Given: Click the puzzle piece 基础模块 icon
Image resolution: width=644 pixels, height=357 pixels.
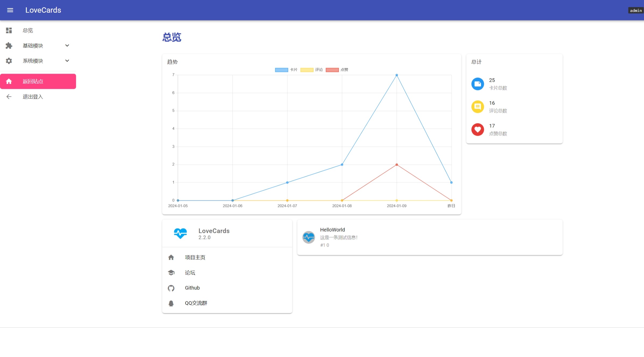Looking at the screenshot, I should (9, 46).
